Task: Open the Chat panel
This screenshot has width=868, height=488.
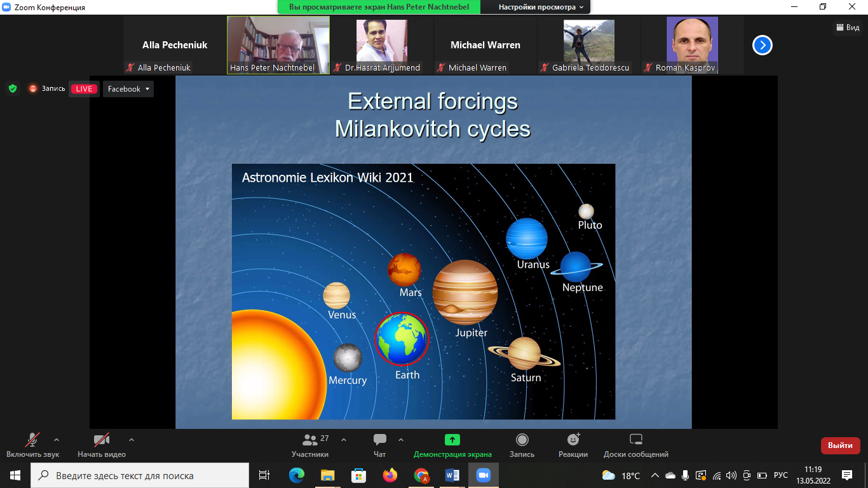Action: 380,440
